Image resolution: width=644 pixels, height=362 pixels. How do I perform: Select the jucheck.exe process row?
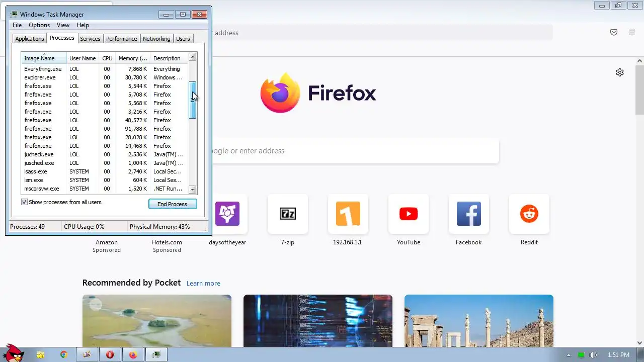(105, 154)
